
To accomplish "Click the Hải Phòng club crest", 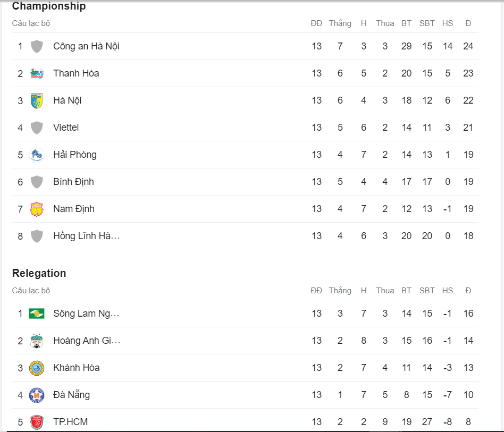I will tap(37, 155).
